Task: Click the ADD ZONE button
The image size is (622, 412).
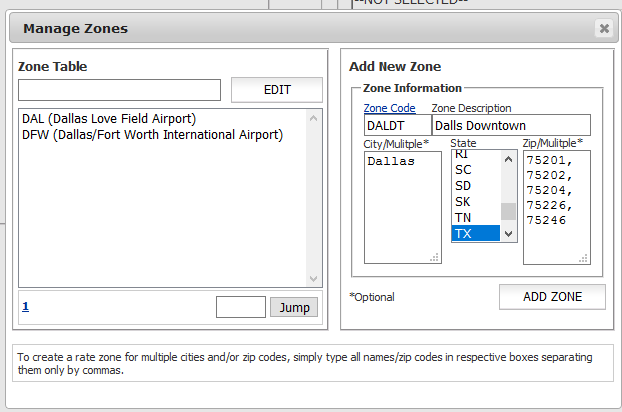Action: tap(552, 297)
